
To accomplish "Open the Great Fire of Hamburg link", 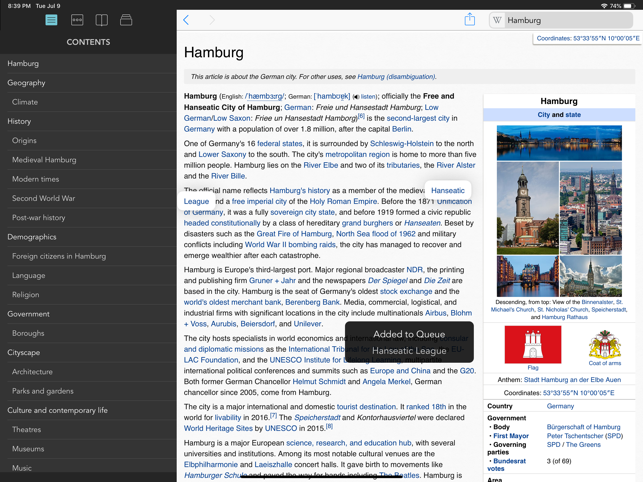I will (x=294, y=234).
